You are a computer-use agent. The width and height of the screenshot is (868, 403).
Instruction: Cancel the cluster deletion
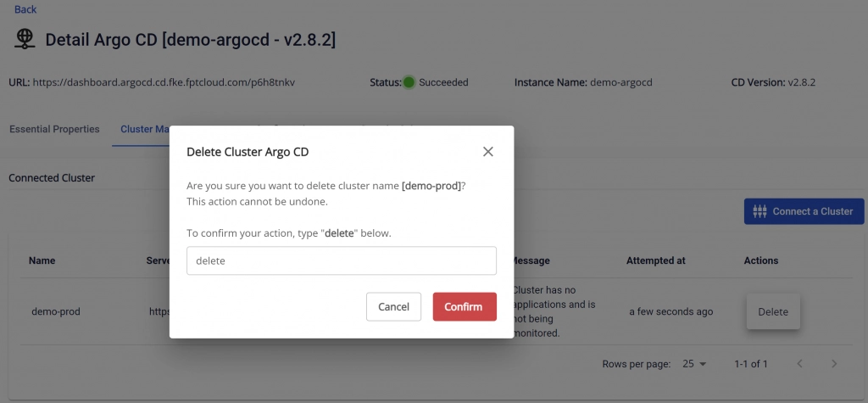pos(393,306)
